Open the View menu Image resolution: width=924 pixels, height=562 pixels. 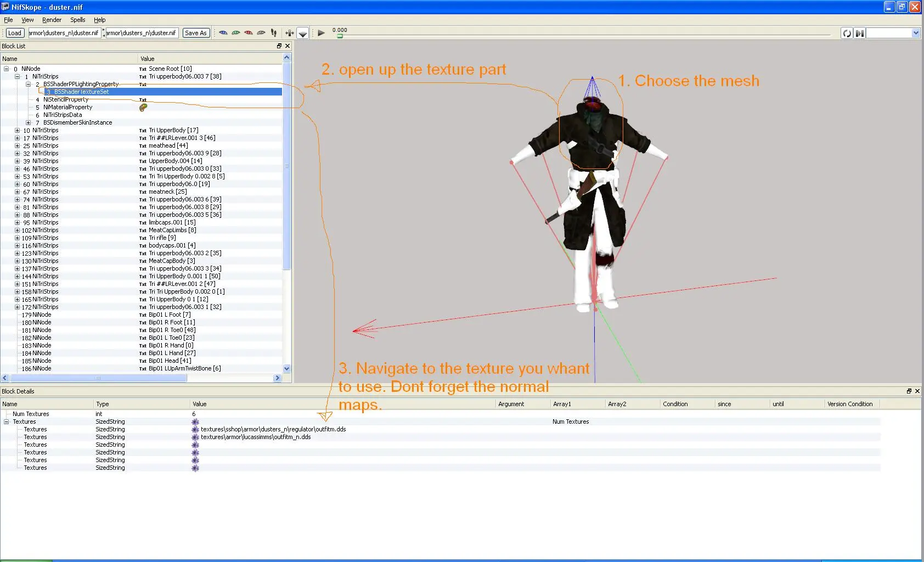(x=27, y=20)
